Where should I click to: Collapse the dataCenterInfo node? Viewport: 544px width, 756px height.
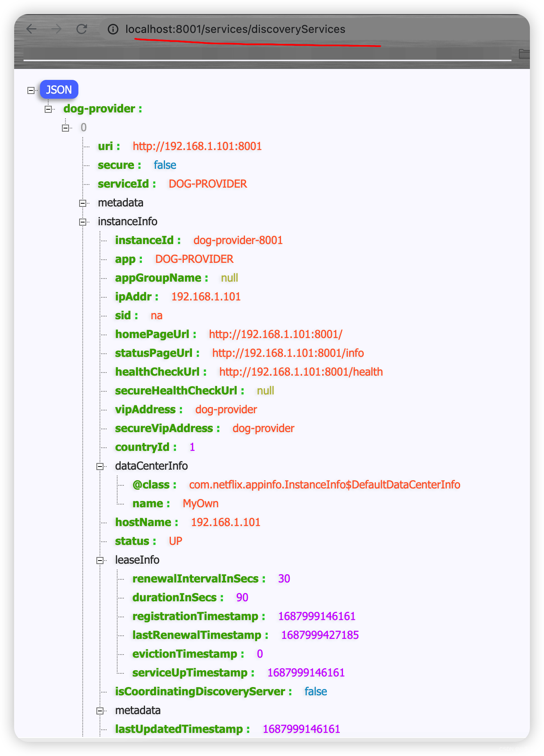point(100,467)
